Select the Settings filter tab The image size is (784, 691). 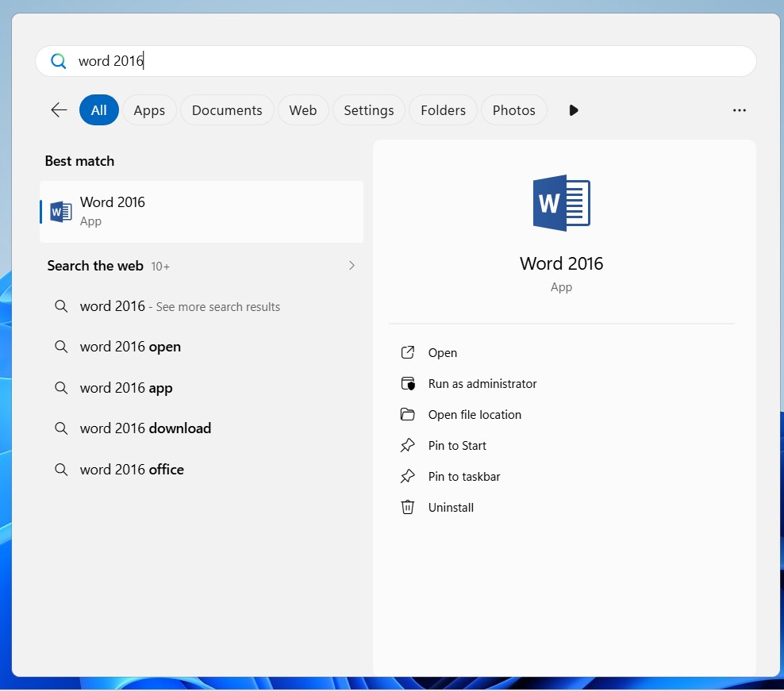pyautogui.click(x=368, y=110)
